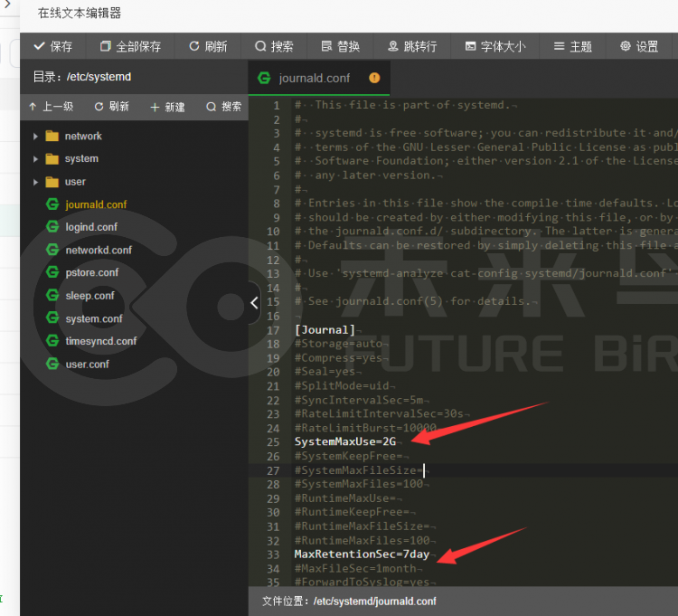Go up one level with 上一级
The width and height of the screenshot is (678, 616).
pyautogui.click(x=51, y=107)
